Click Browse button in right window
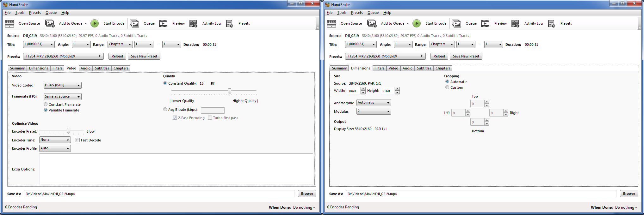The image size is (644, 215). click(x=629, y=194)
